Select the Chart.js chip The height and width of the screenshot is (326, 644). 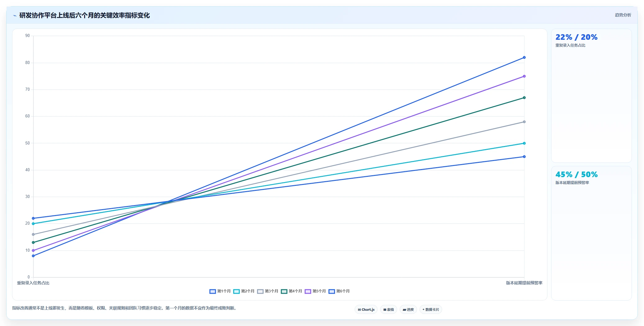(x=366, y=310)
